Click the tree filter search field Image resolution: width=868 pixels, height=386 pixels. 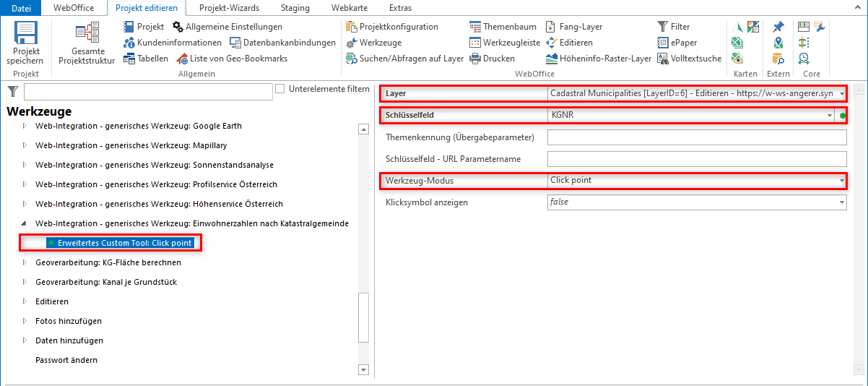point(147,92)
